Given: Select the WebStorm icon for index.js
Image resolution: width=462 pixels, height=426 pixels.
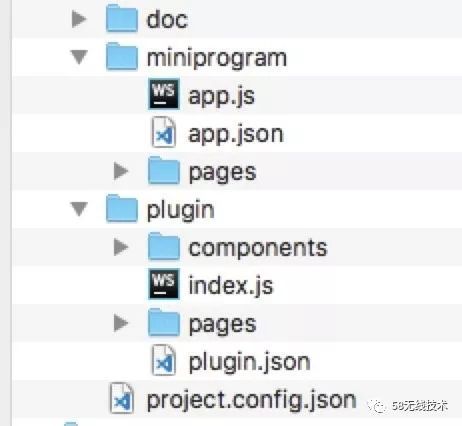Looking at the screenshot, I should click(x=164, y=284).
